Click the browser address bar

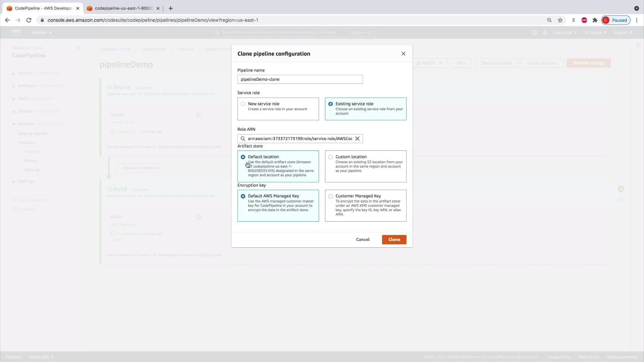(x=291, y=20)
